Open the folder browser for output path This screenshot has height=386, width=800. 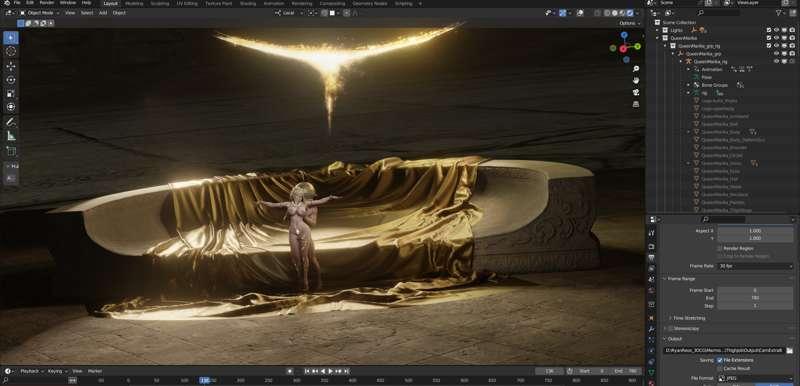[x=790, y=351]
